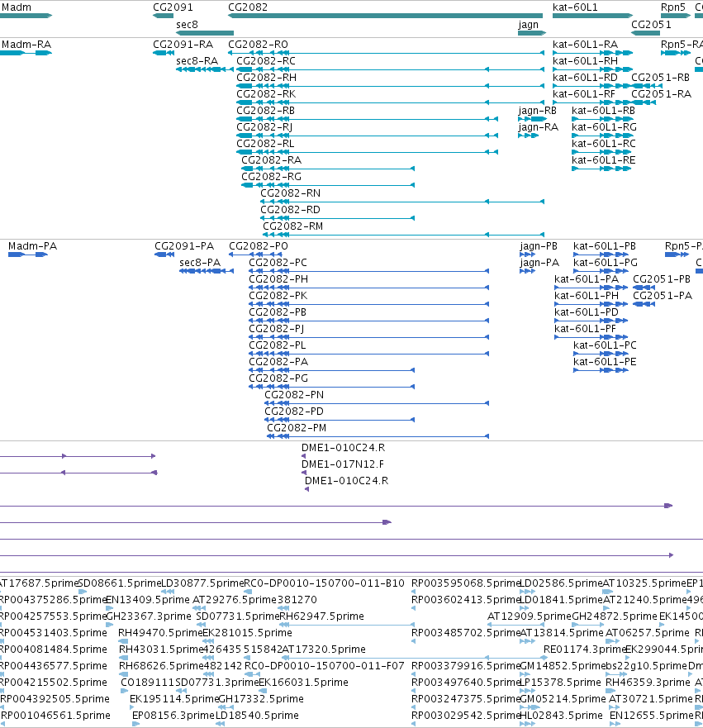The height and width of the screenshot is (728, 703).
Task: Click the sec8 gene label
Action: 187,25
